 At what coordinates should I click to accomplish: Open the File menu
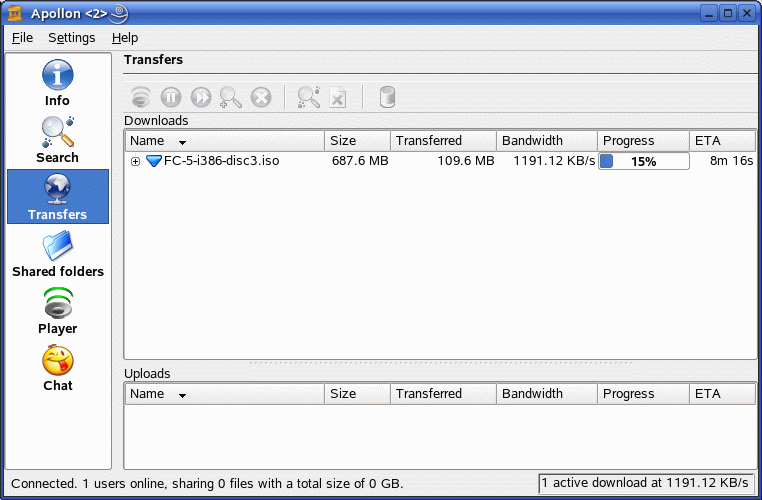click(x=22, y=38)
